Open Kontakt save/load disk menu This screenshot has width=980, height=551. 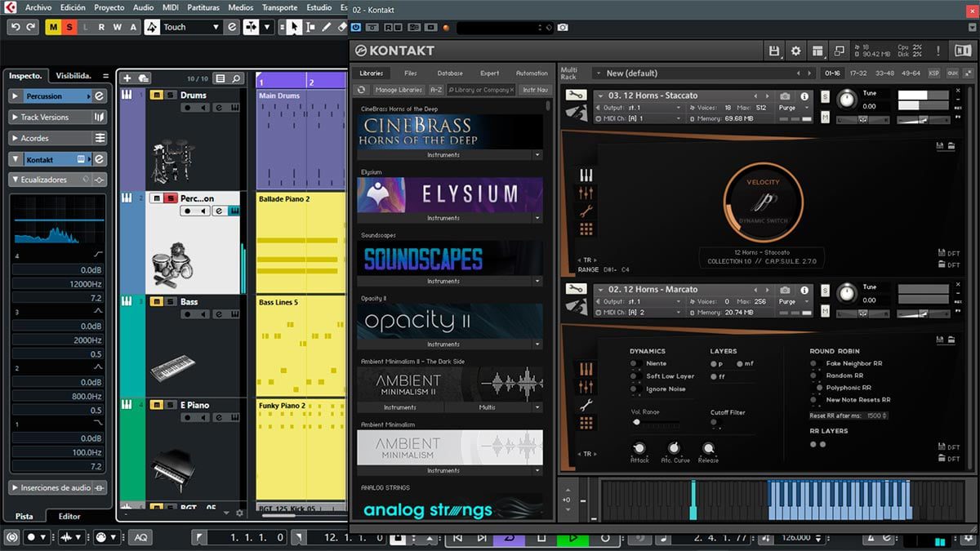pyautogui.click(x=774, y=51)
